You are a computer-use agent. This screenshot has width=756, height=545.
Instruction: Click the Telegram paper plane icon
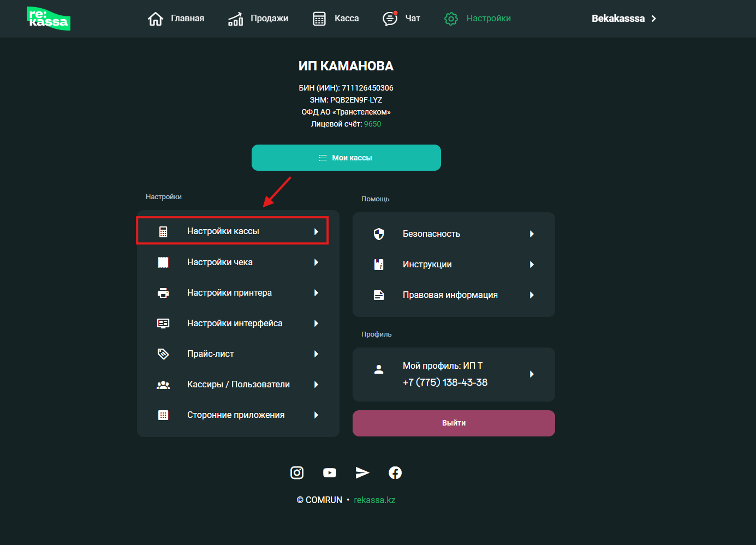coord(362,472)
